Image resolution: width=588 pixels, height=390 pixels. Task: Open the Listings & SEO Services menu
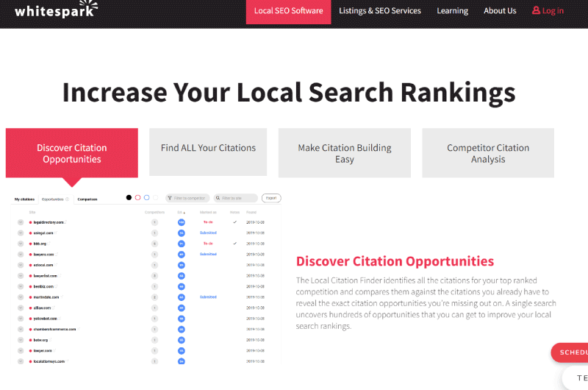(380, 11)
